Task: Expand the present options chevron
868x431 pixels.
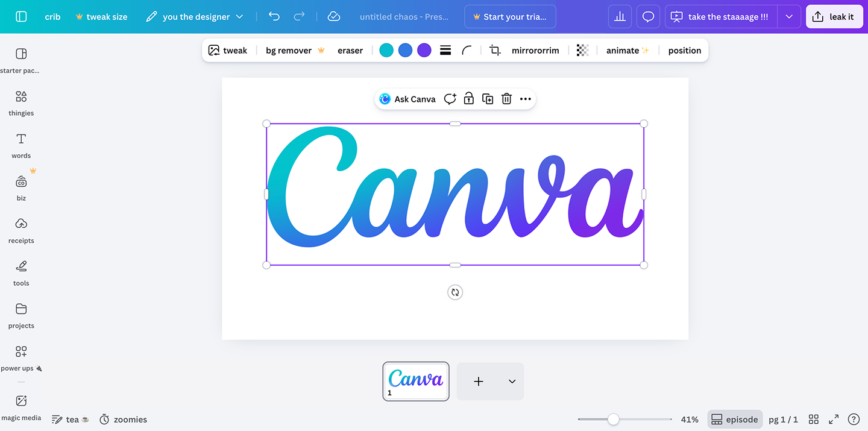Action: point(789,17)
